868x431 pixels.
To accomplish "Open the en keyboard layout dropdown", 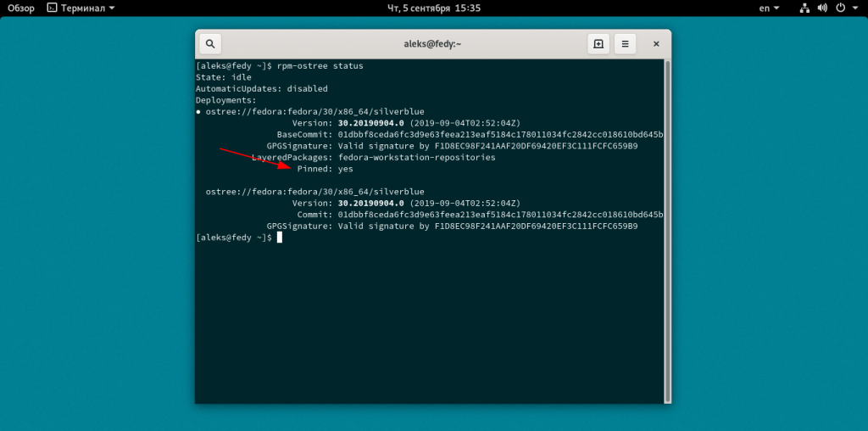I will 769,8.
